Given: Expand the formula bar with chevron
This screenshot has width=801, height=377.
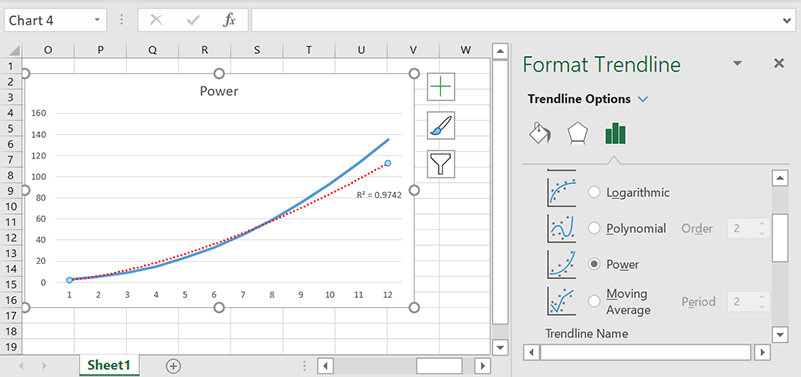Looking at the screenshot, I should click(x=787, y=20).
